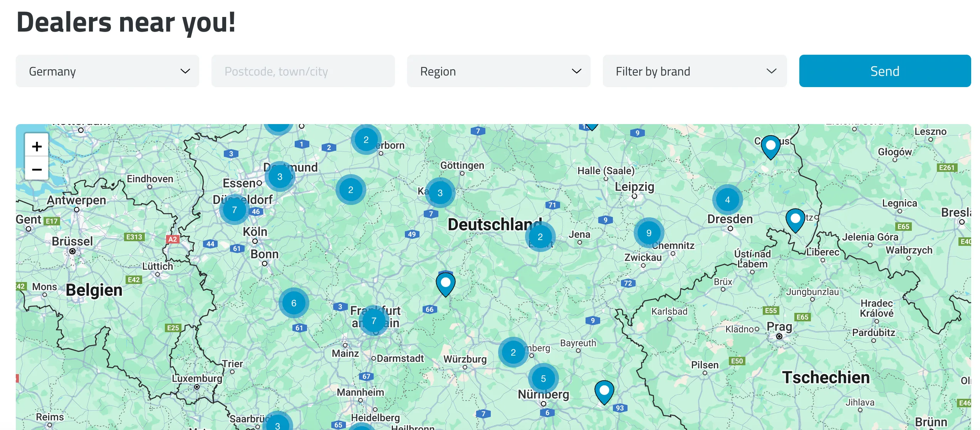Image resolution: width=980 pixels, height=430 pixels.
Task: Click lone dealer pin in central Germany
Action: [x=445, y=284]
